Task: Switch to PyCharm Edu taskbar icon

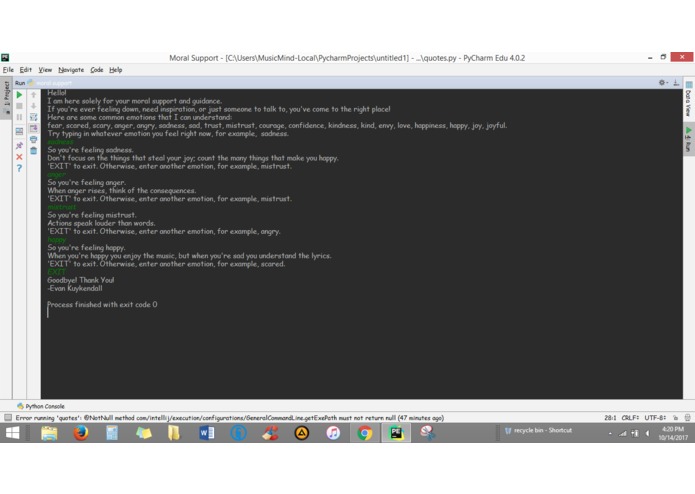Action: point(396,433)
